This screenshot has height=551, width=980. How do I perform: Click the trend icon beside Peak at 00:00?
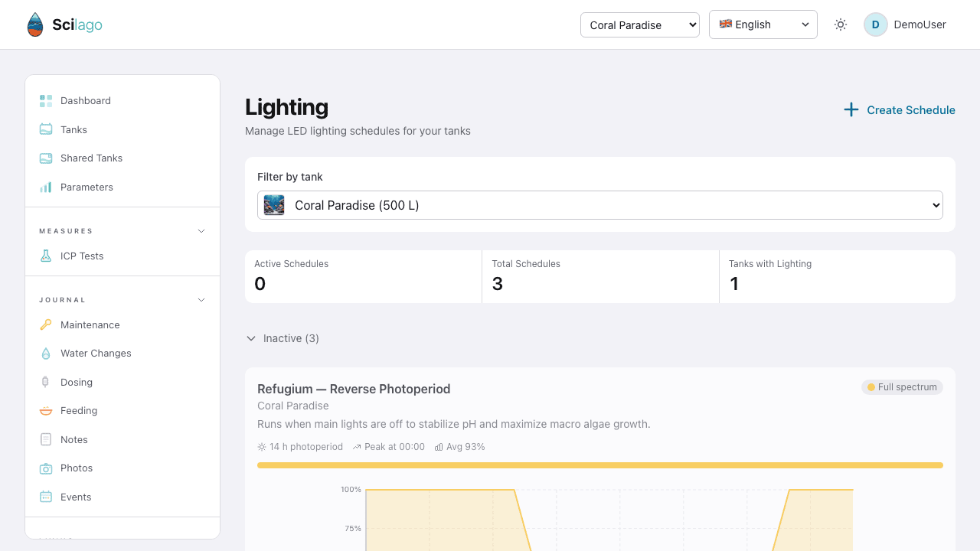(x=357, y=447)
